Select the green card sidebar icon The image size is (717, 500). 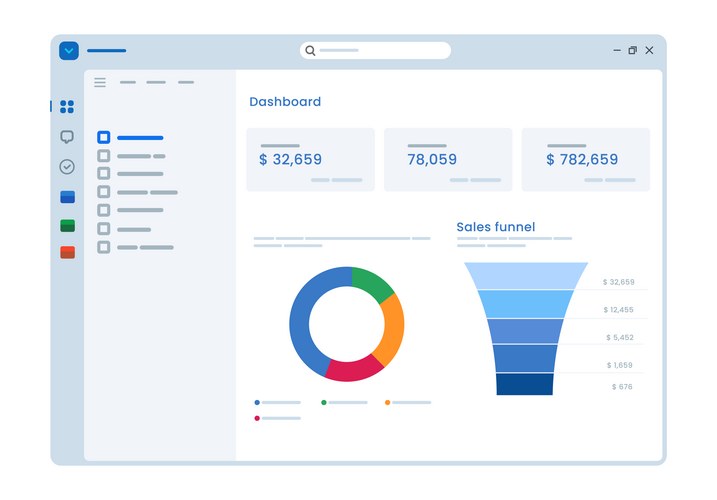pos(67,226)
